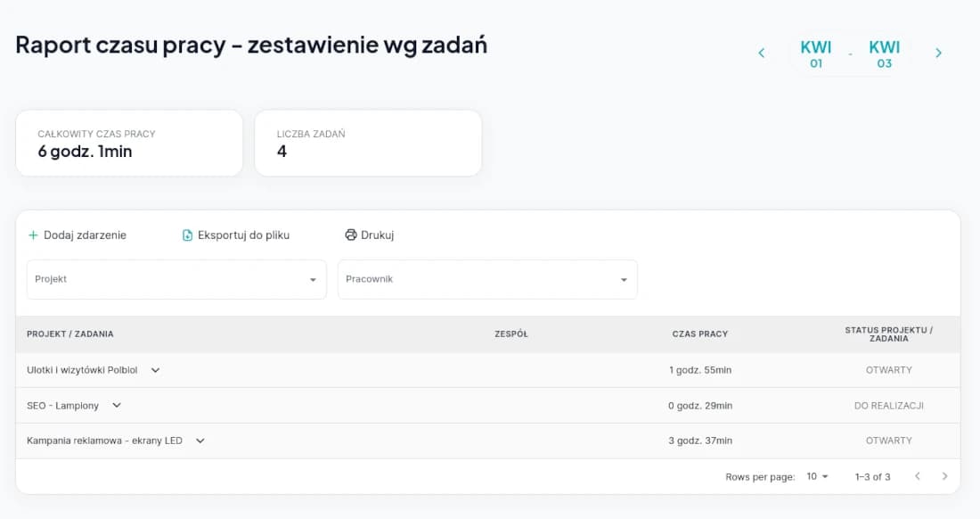Click Czas pracy column header
Screen dimensions: 980x519
[x=700, y=334]
